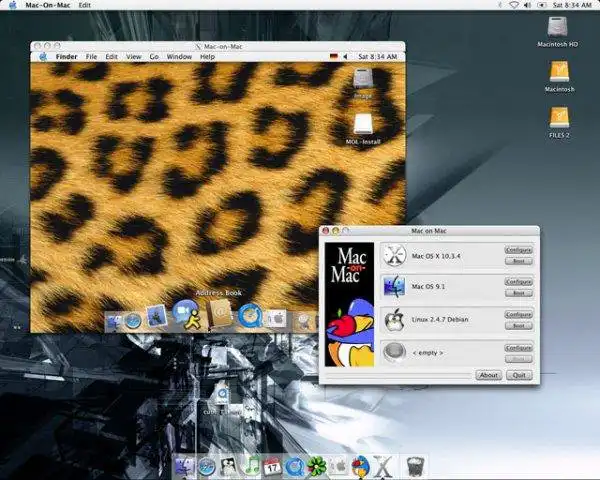Screen dimensions: 600x480
Task: Open ICQ flower icon in host Dock
Action: point(317,467)
